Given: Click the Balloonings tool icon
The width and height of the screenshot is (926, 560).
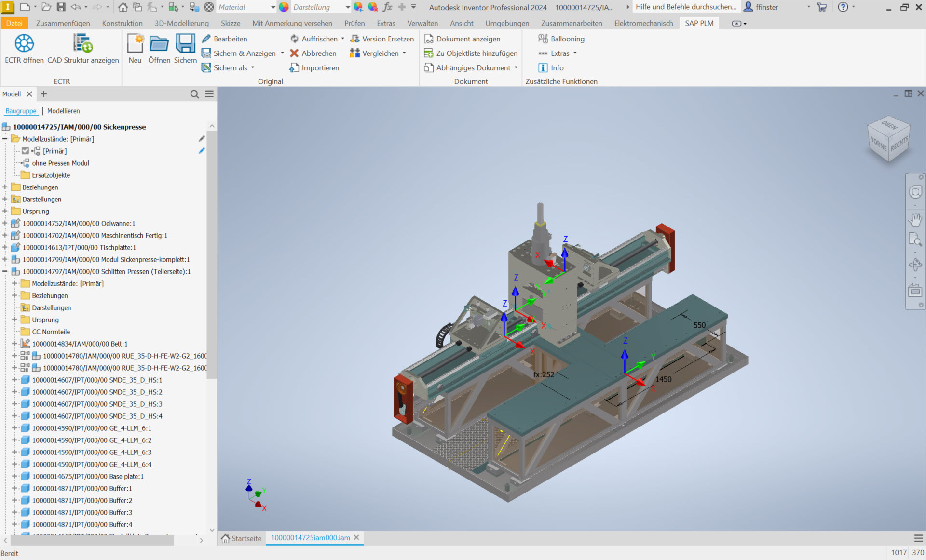Looking at the screenshot, I should pyautogui.click(x=543, y=39).
